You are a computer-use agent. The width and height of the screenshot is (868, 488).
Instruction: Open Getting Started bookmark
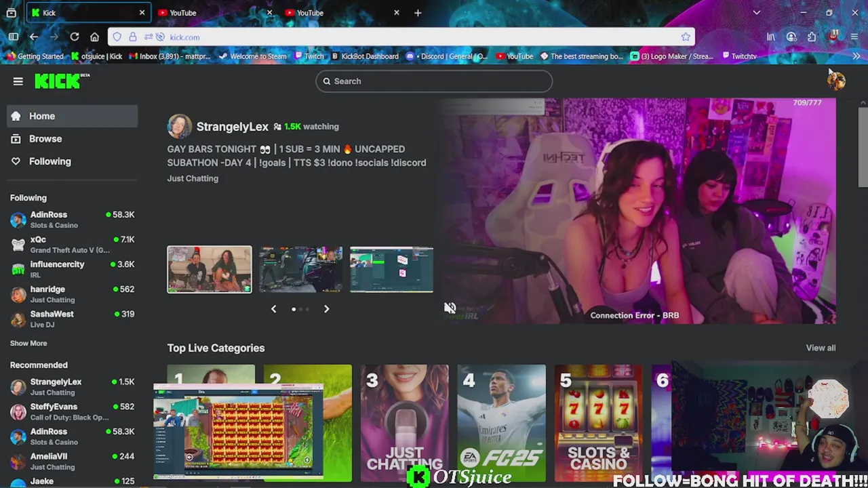(x=35, y=56)
